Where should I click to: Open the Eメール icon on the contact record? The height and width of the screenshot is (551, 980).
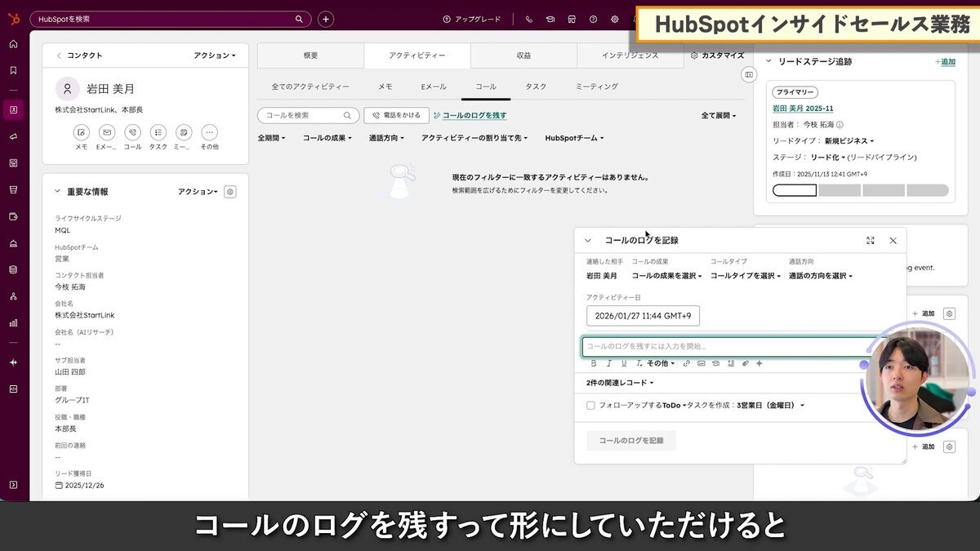[x=105, y=133]
